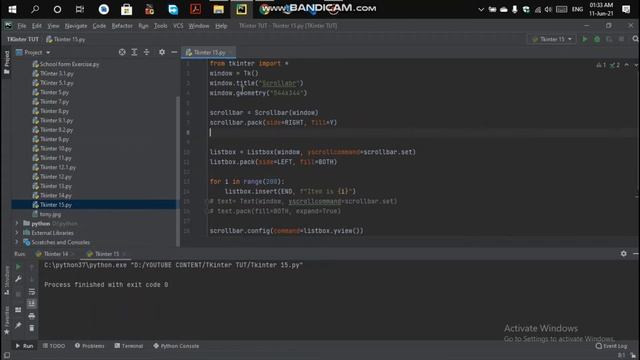
Task: Open Windows taskbar search
Action: coord(35,9)
